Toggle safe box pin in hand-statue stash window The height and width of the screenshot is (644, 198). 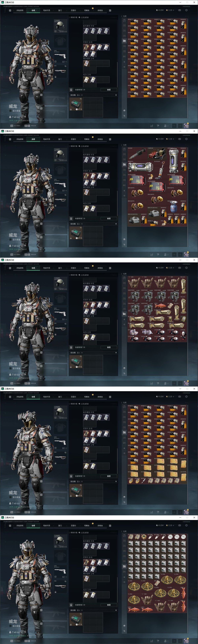click(116, 353)
